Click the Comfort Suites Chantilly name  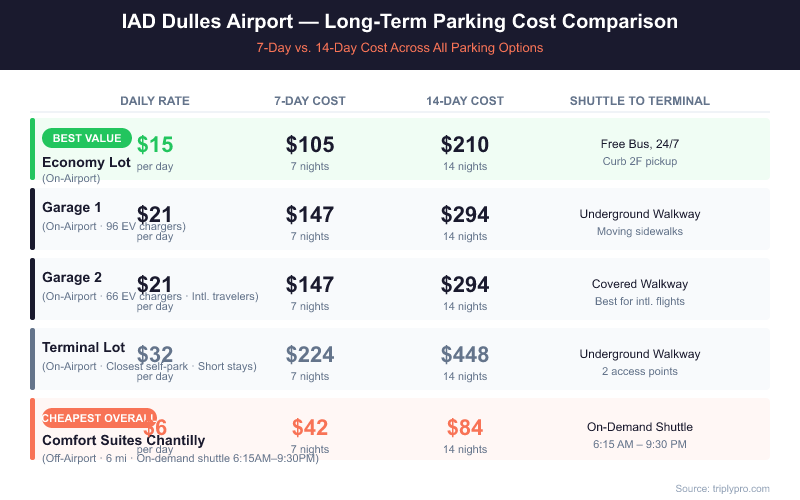(x=123, y=440)
